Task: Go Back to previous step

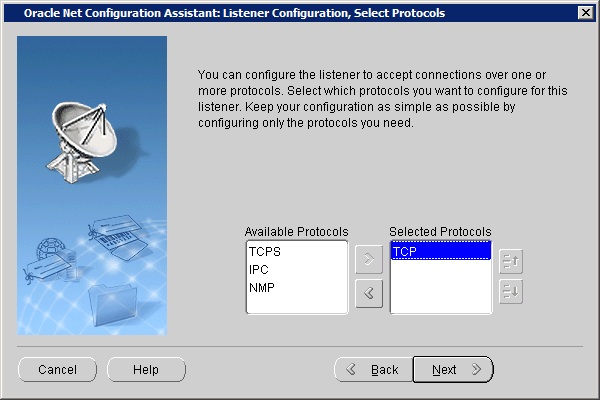Action: click(373, 370)
